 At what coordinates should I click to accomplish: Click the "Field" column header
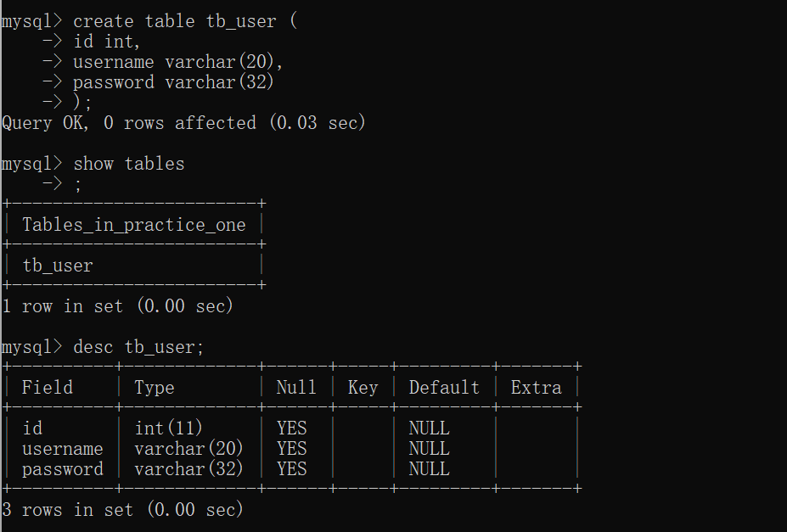pos(48,388)
